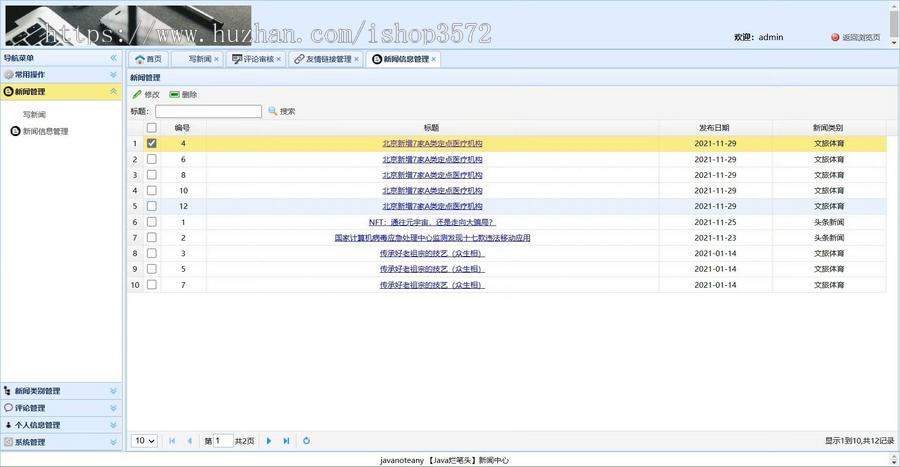Click the page number input field

click(223, 441)
